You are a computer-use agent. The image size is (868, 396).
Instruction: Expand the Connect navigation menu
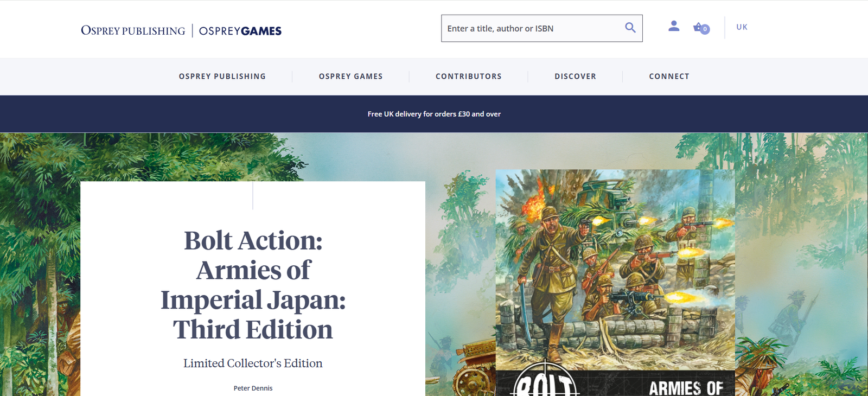pyautogui.click(x=669, y=76)
